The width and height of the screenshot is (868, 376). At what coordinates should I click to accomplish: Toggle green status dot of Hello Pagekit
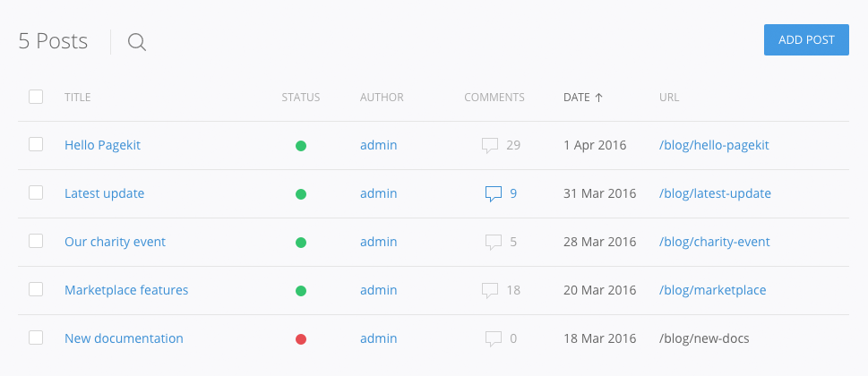[x=301, y=146]
